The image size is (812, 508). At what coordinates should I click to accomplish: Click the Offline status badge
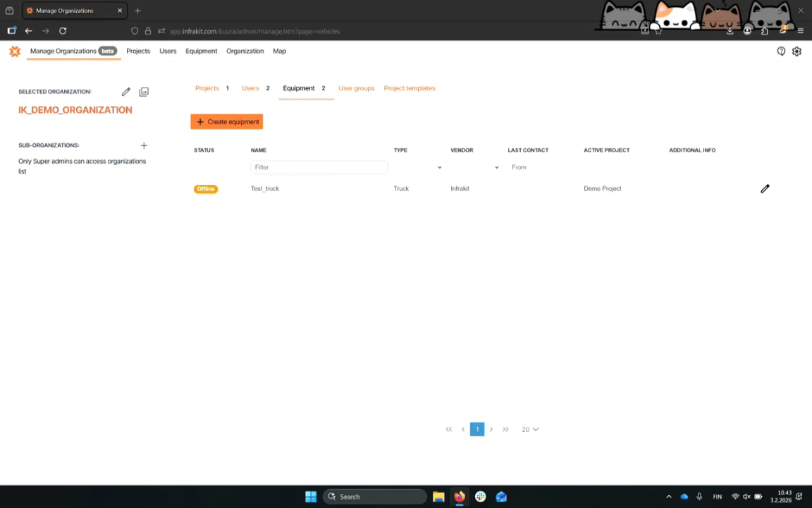coord(206,188)
